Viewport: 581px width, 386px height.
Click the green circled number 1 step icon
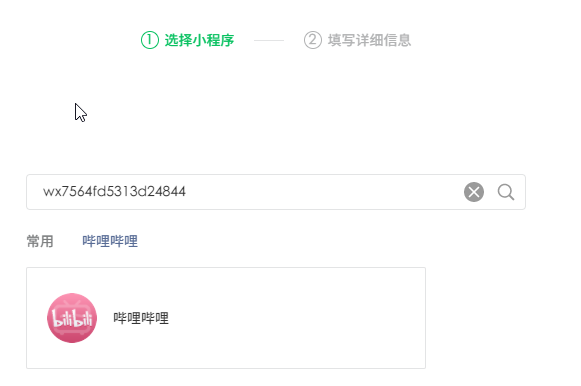pyautogui.click(x=150, y=40)
